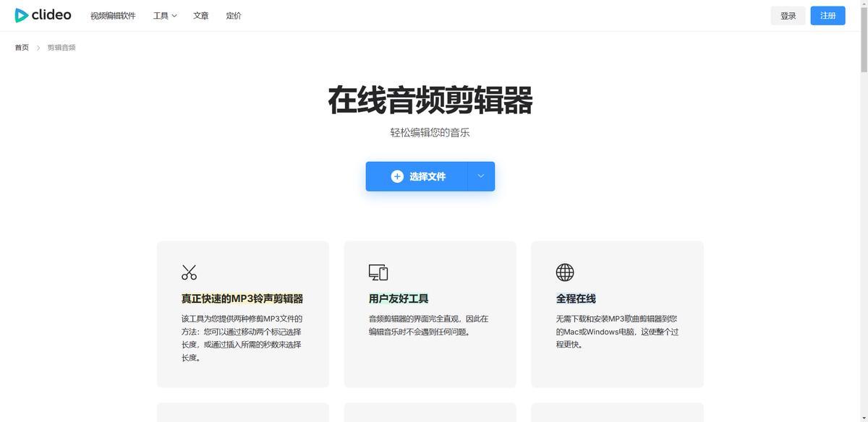Go to the 文章 page
This screenshot has width=868, height=422.
201,16
